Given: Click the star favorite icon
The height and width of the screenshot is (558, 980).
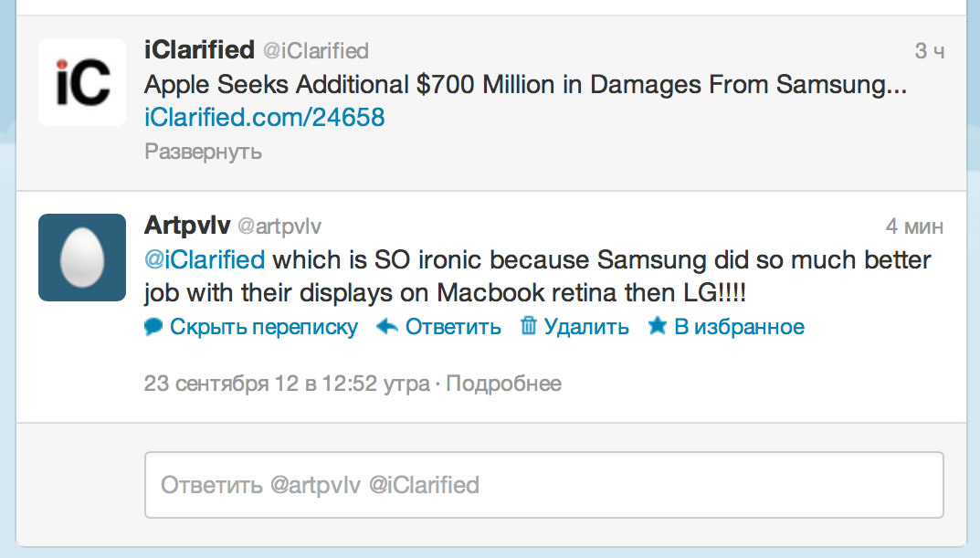Looking at the screenshot, I should 657,325.
